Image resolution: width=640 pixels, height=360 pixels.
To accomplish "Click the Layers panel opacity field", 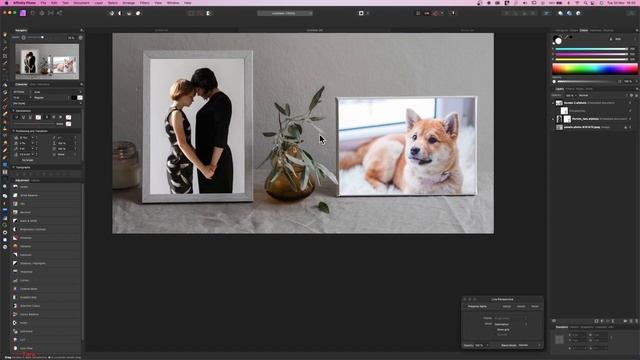I will click(570, 95).
